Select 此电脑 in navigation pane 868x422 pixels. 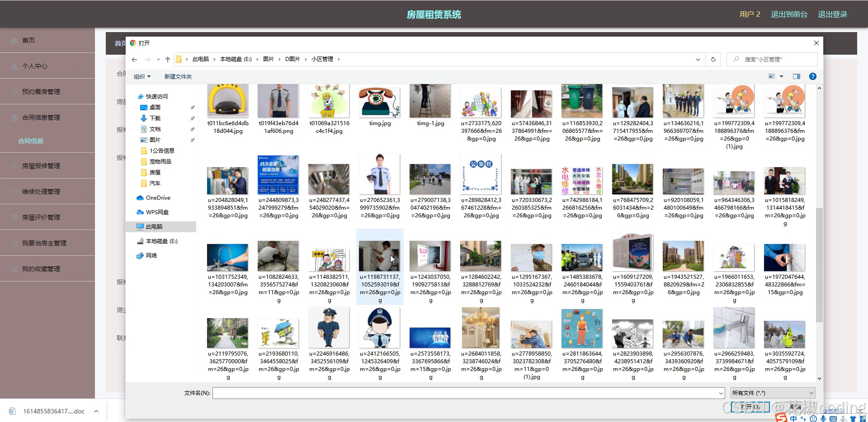[x=154, y=226]
